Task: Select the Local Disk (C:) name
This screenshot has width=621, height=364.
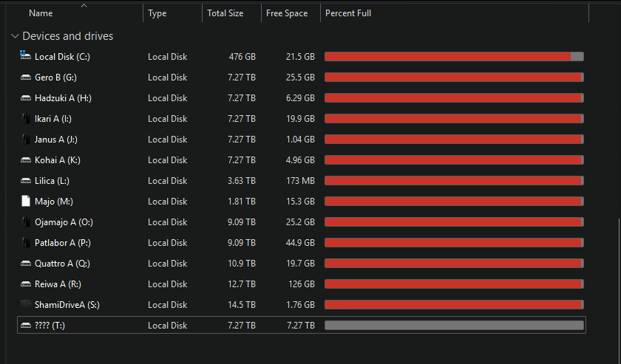Action: coord(62,57)
